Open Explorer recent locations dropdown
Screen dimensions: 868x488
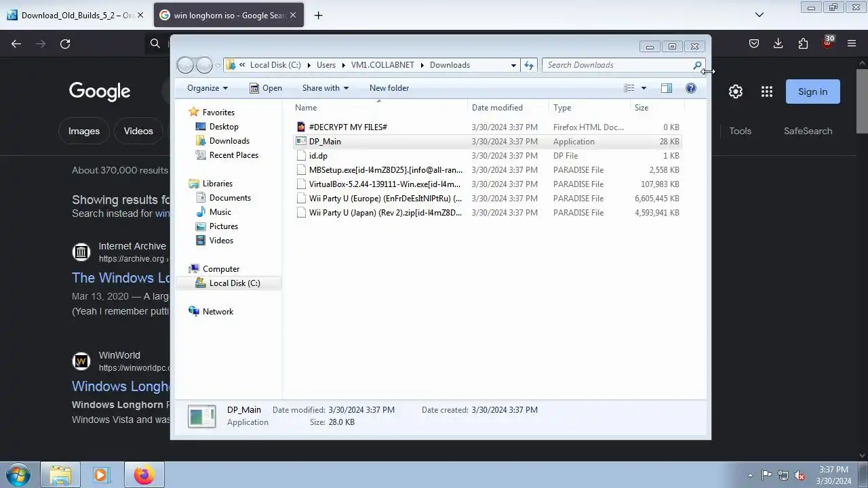click(x=218, y=65)
